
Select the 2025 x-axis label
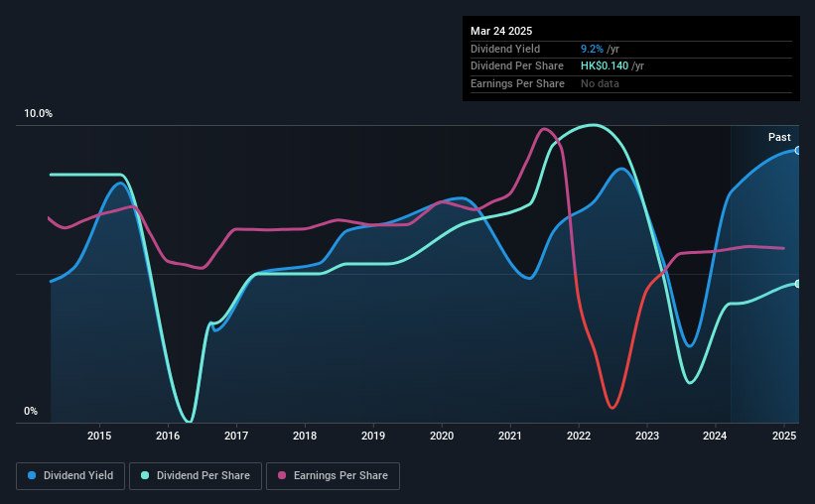(x=784, y=436)
